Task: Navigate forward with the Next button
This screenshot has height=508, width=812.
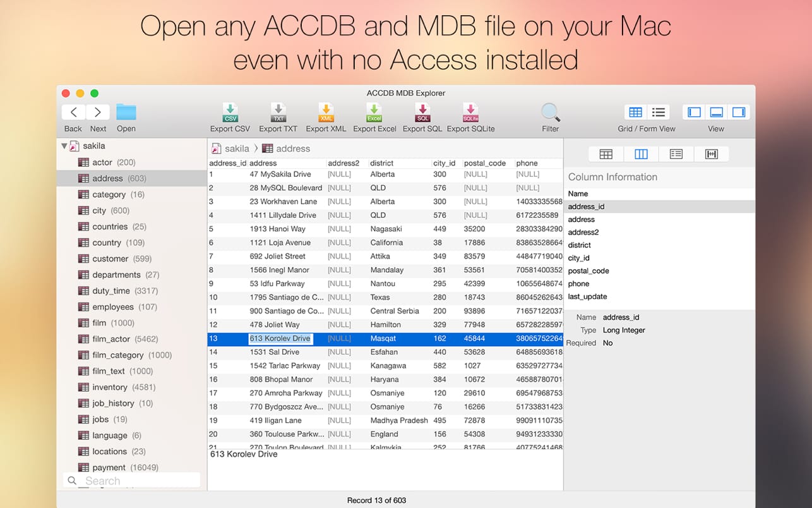Action: pos(98,112)
